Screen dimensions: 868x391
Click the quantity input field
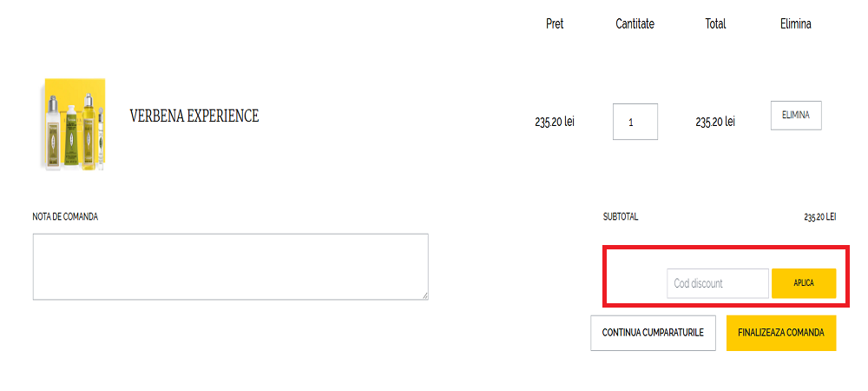tap(635, 122)
